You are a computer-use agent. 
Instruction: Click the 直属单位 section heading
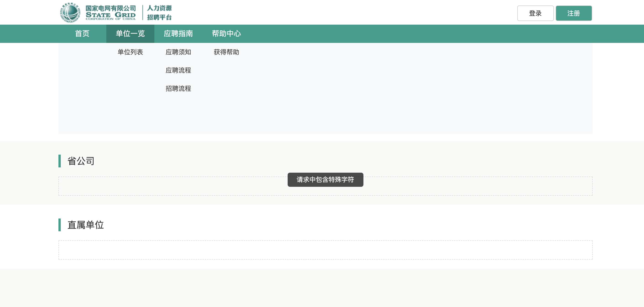pos(86,225)
